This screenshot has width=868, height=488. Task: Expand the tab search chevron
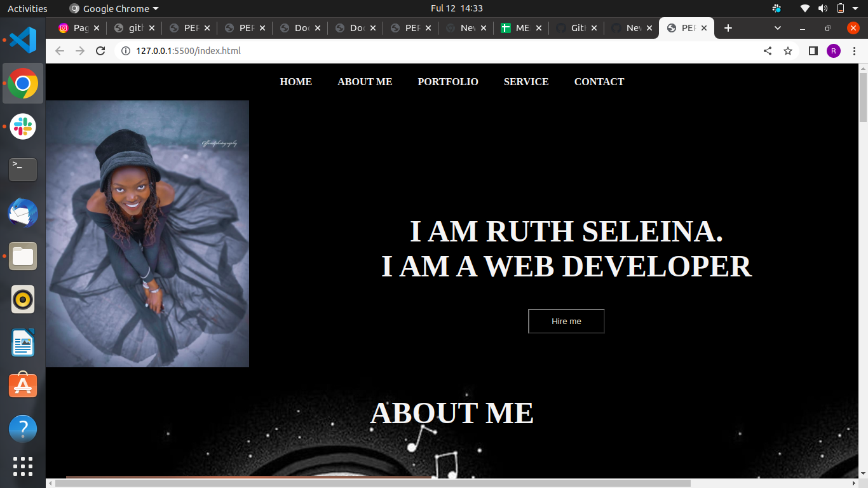[778, 28]
